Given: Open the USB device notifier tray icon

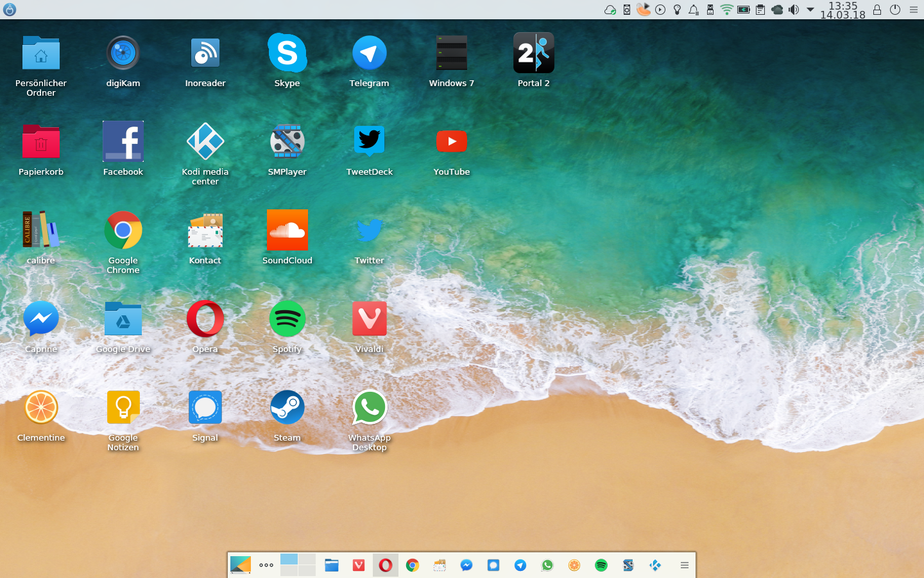Looking at the screenshot, I should [710, 10].
